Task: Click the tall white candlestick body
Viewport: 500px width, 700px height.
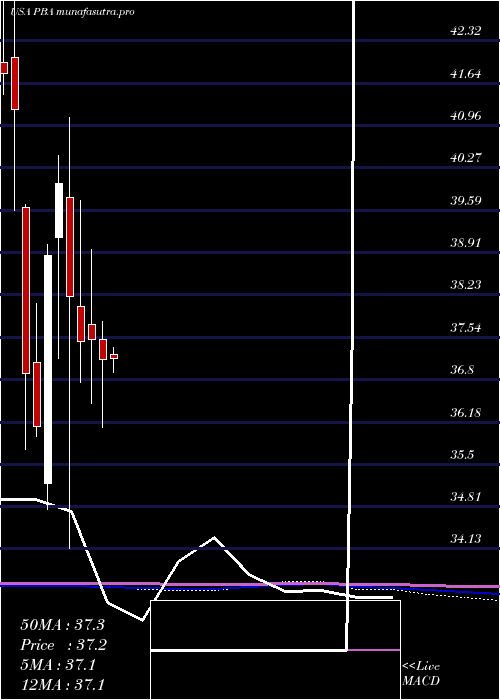Action: [x=48, y=369]
